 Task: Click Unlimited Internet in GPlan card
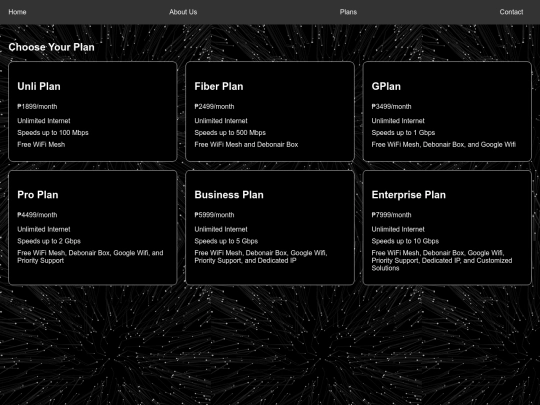[x=398, y=121]
